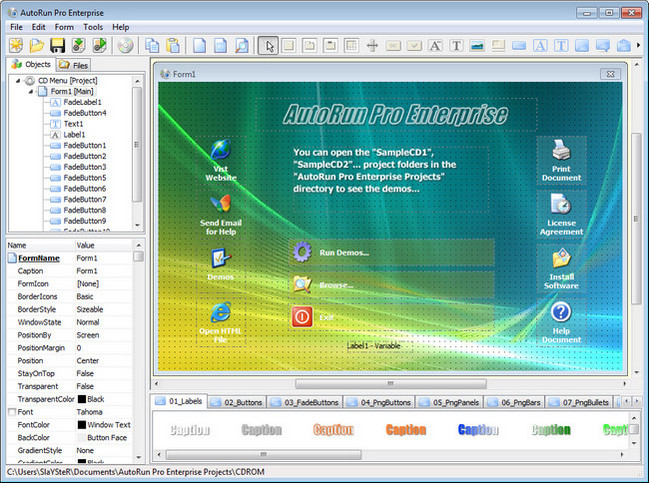Click the New Project sun icon

[16, 46]
